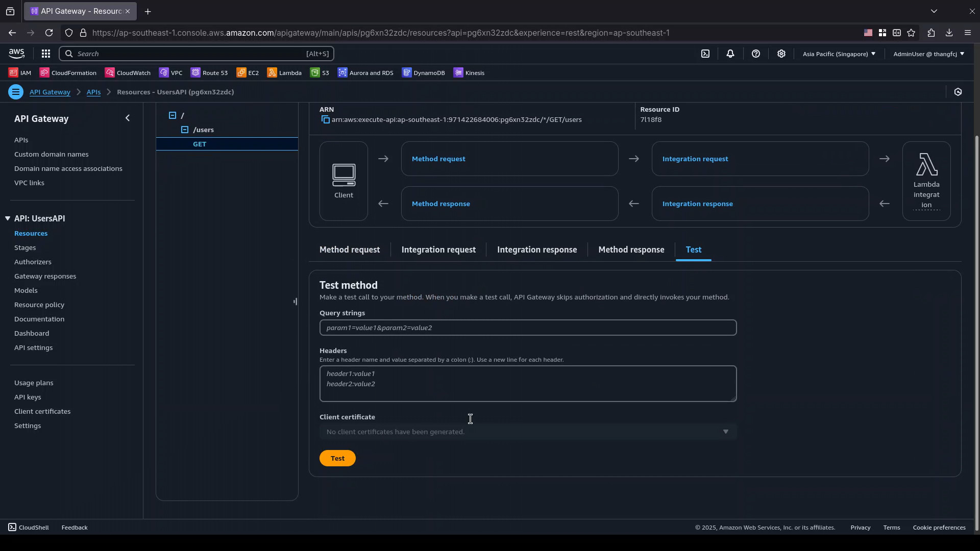The width and height of the screenshot is (980, 551).
Task: Open Custom domain names in the sidebar
Action: click(51, 154)
